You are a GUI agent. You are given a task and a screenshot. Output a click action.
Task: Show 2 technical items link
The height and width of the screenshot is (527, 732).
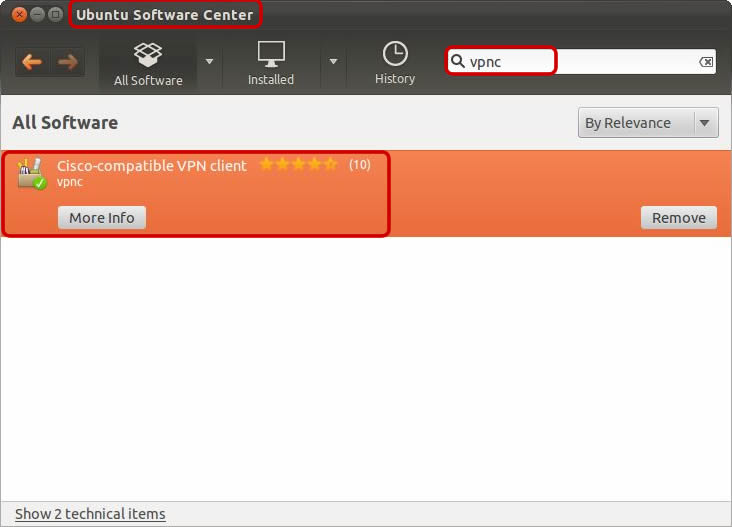coord(90,513)
